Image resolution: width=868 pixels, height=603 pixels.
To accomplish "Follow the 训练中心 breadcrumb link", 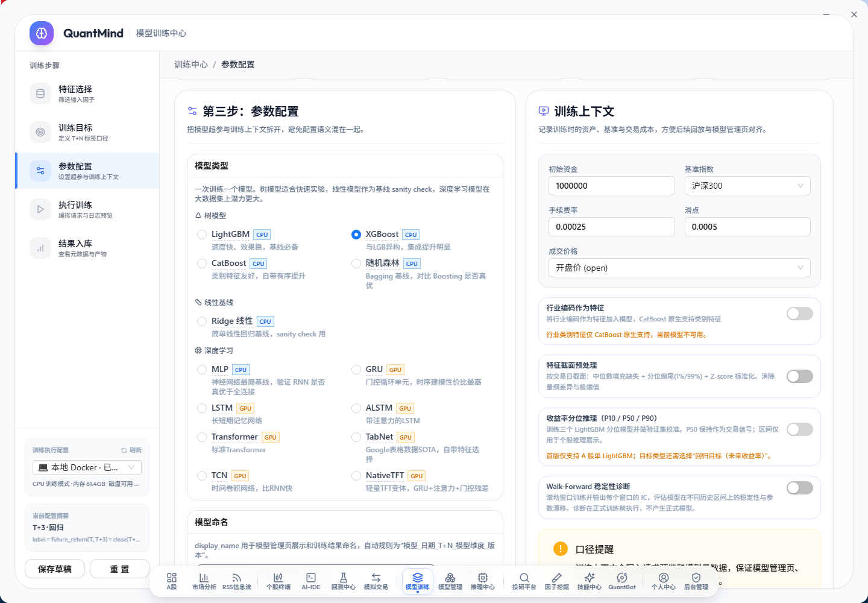I will click(191, 65).
